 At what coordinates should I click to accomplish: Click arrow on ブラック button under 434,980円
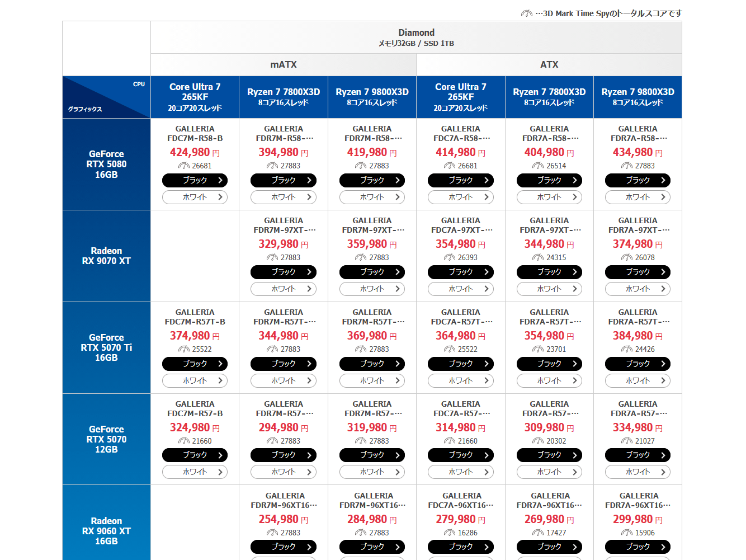[663, 180]
